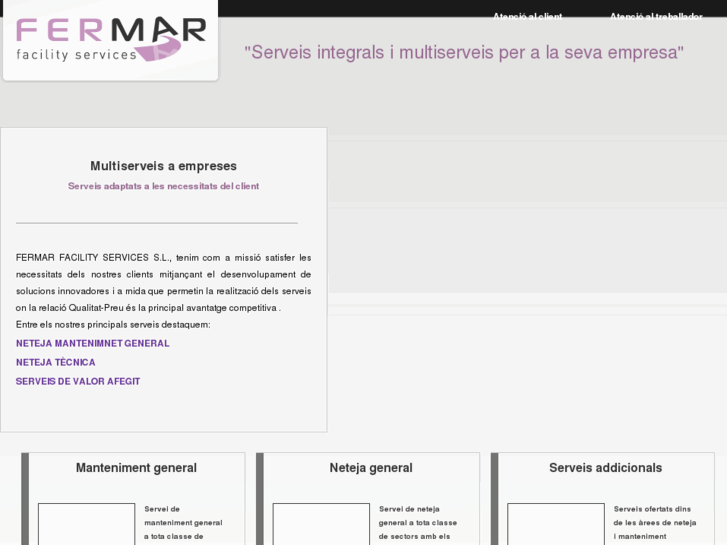Click the Manteniment general card image

point(87,524)
